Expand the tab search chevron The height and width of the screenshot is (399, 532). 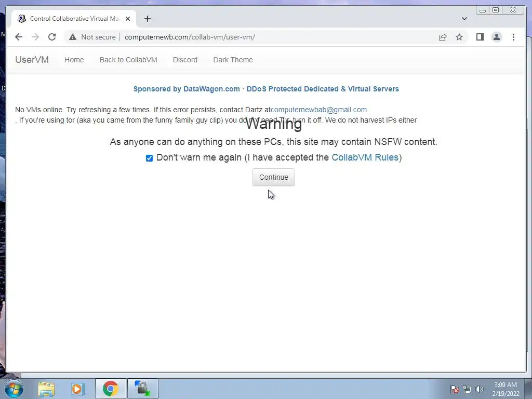click(464, 19)
